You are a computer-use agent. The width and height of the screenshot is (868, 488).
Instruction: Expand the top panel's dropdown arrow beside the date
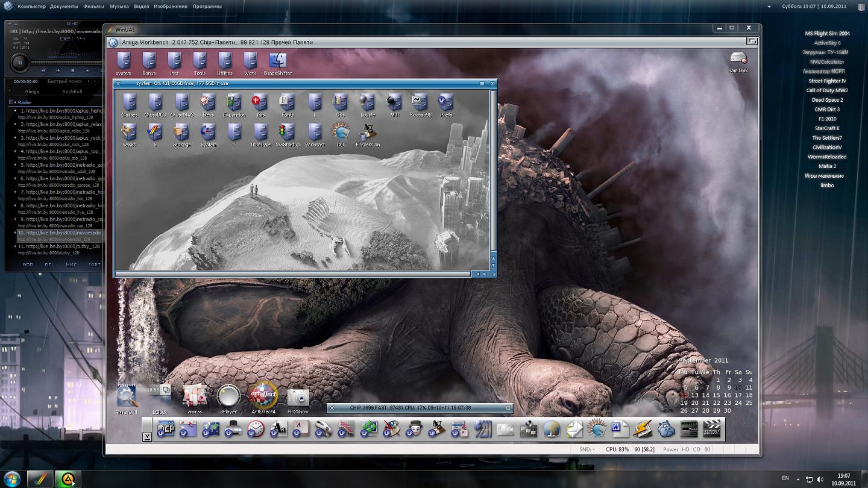tap(769, 7)
